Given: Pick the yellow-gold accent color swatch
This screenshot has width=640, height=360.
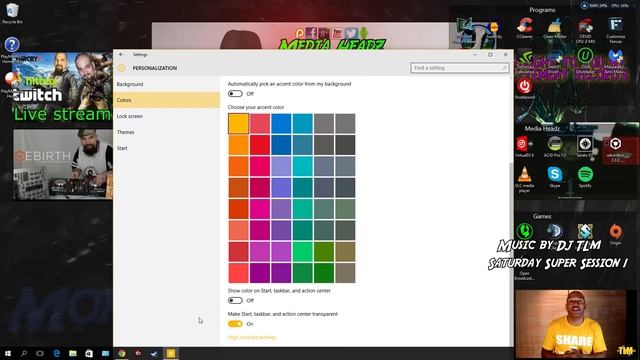Looking at the screenshot, I should click(238, 124).
